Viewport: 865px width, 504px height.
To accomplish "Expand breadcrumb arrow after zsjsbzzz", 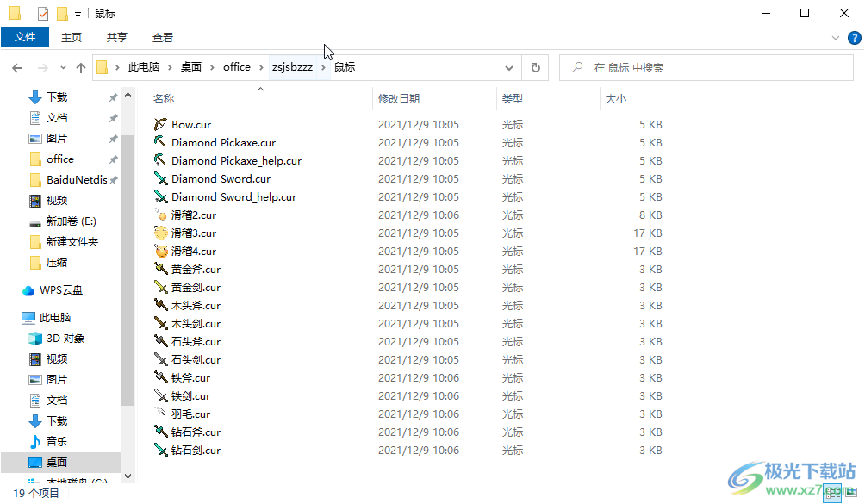I will point(323,68).
